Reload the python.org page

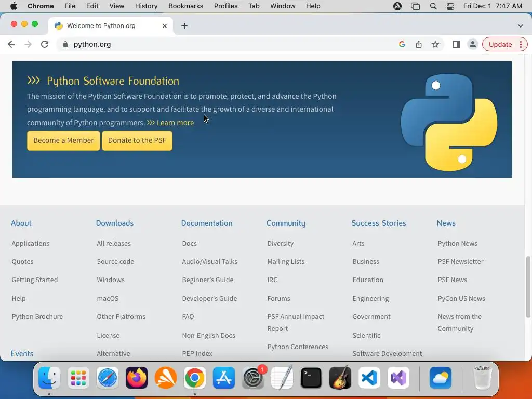pos(45,45)
